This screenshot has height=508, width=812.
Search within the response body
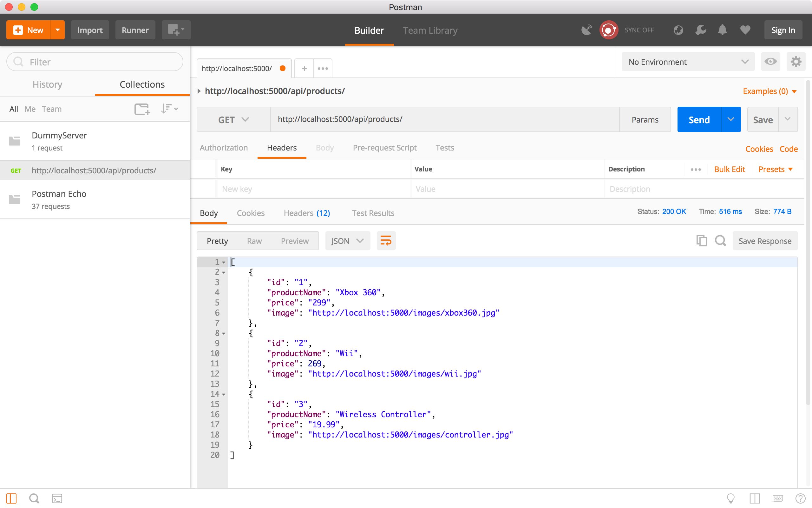click(x=720, y=241)
